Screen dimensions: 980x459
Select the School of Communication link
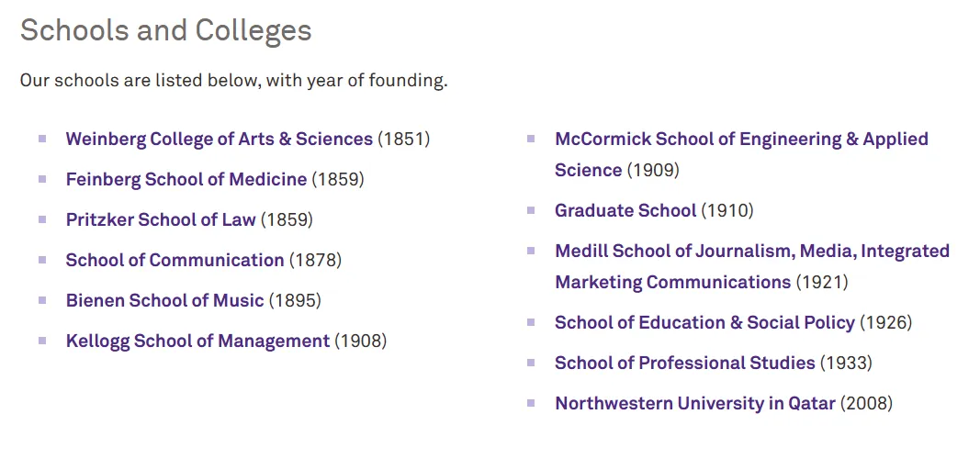[175, 261]
